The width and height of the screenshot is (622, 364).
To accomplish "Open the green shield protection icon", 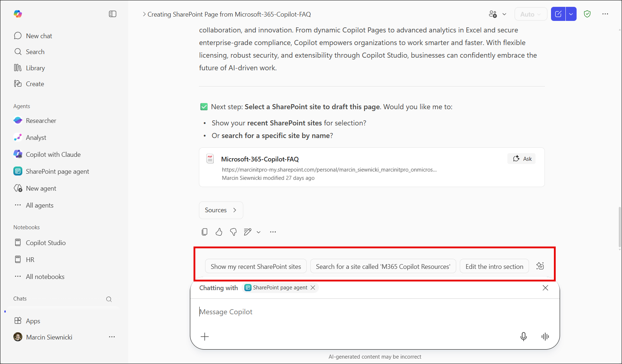I will point(587,14).
